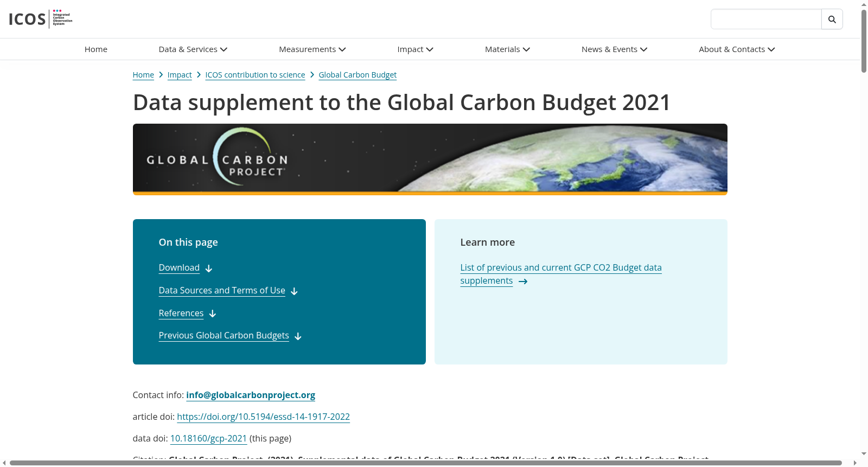868x467 pixels.
Task: Open the Impact dropdown menu
Action: click(x=416, y=49)
